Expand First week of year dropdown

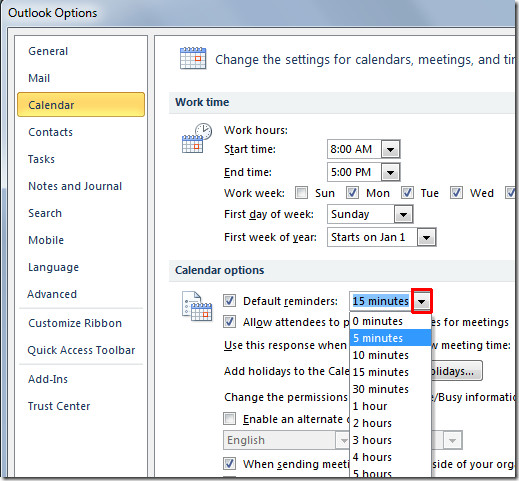point(426,237)
